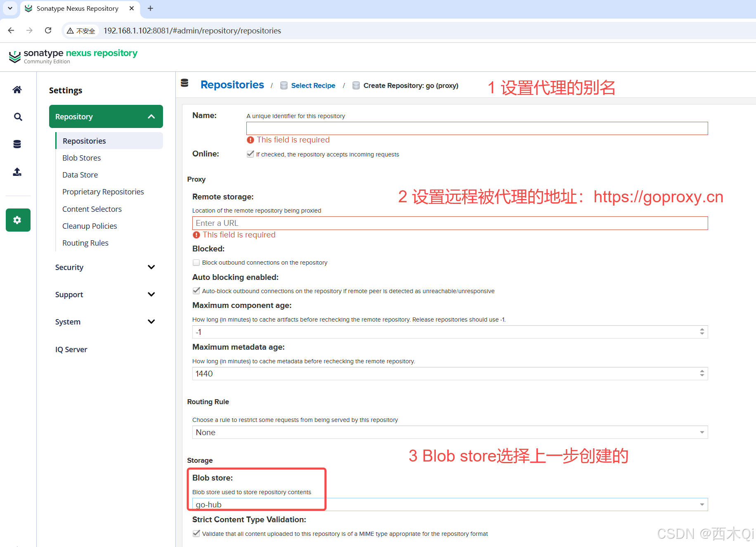Toggle Strict Content Type Validation checkbox

[196, 533]
